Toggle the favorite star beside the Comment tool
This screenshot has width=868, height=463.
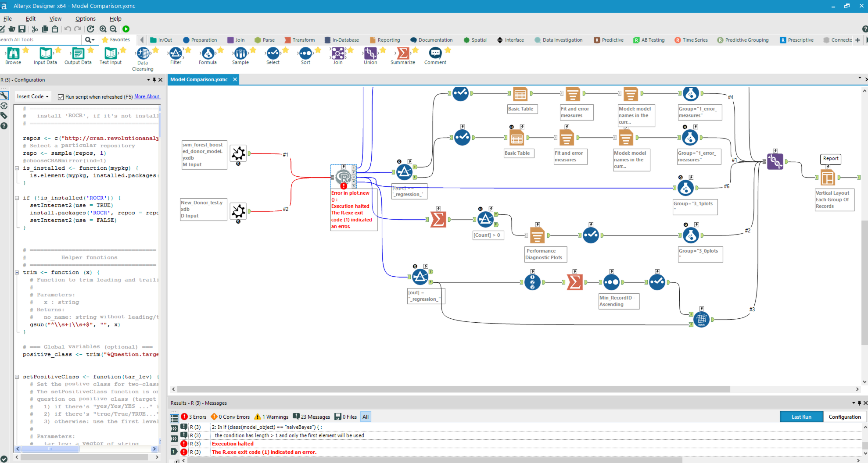point(448,50)
